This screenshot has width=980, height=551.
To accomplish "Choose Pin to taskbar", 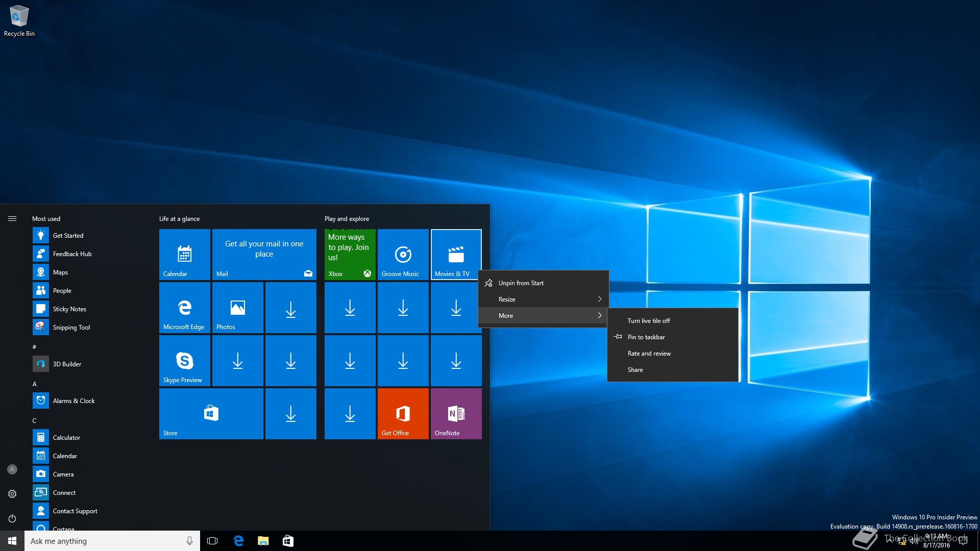I will click(673, 337).
